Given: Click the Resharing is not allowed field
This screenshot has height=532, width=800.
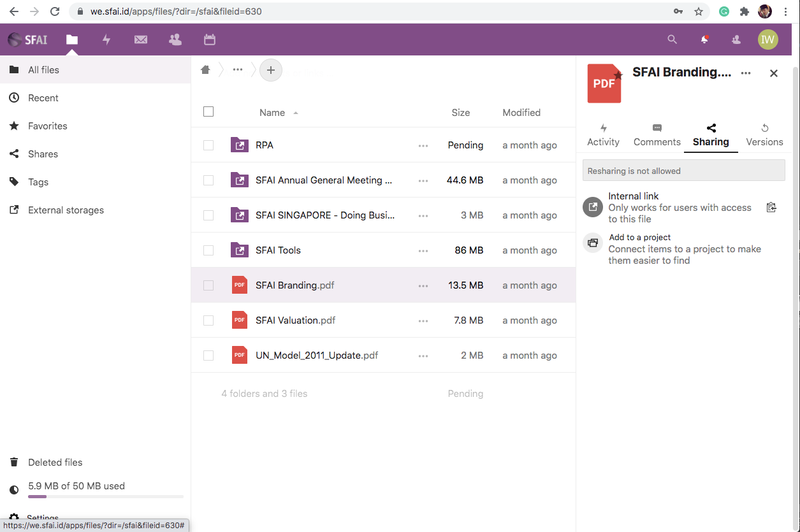Looking at the screenshot, I should point(684,171).
